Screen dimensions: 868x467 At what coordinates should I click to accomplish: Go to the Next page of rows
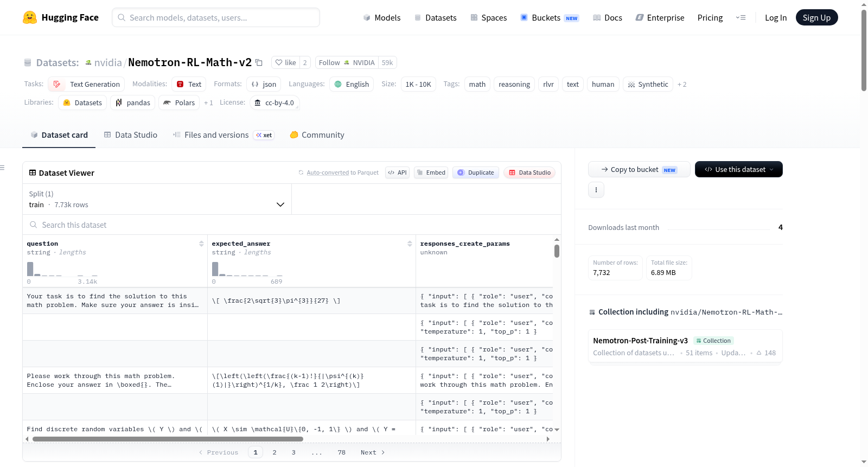pos(373,452)
